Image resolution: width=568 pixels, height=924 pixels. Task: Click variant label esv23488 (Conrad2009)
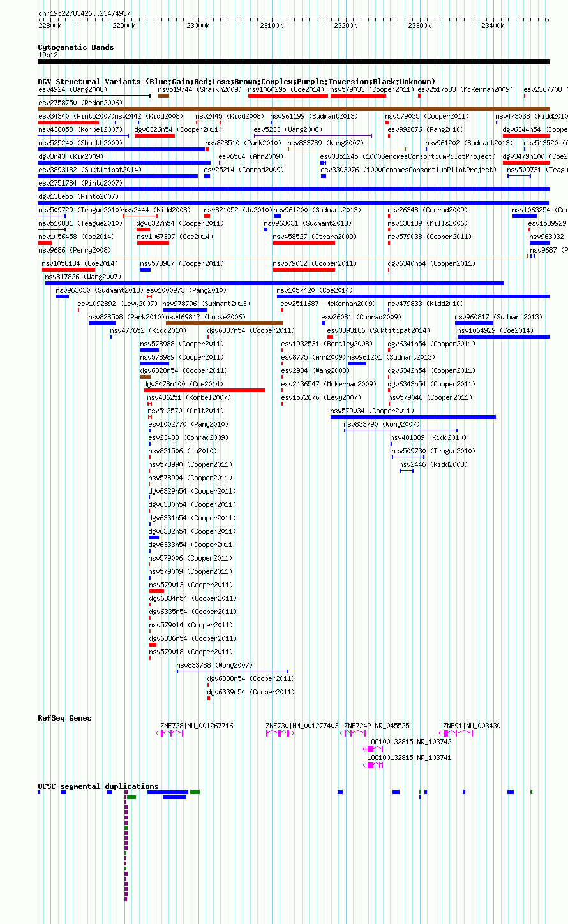pyautogui.click(x=188, y=437)
